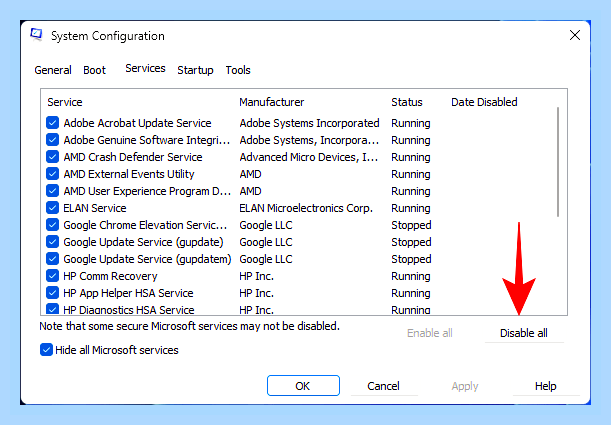Screen dimensions: 611x425
Task: Click Running status of ELAN Service
Action: (411, 208)
